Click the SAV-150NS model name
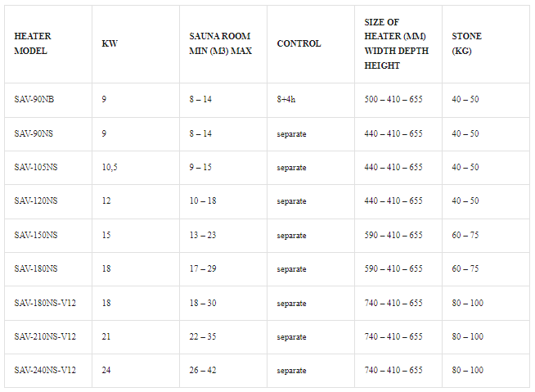Screen dimensions: 535x392 pos(36,235)
